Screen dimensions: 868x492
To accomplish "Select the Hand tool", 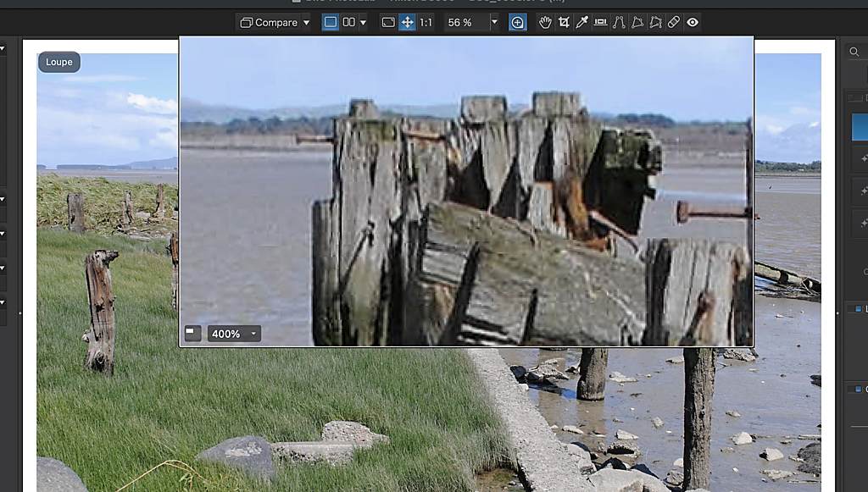I will tap(545, 23).
